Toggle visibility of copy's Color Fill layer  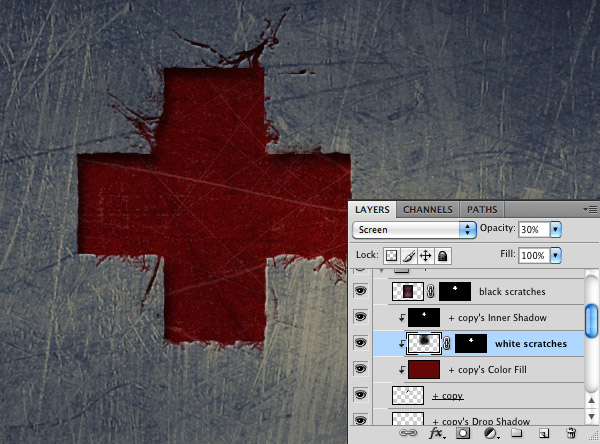pos(360,369)
